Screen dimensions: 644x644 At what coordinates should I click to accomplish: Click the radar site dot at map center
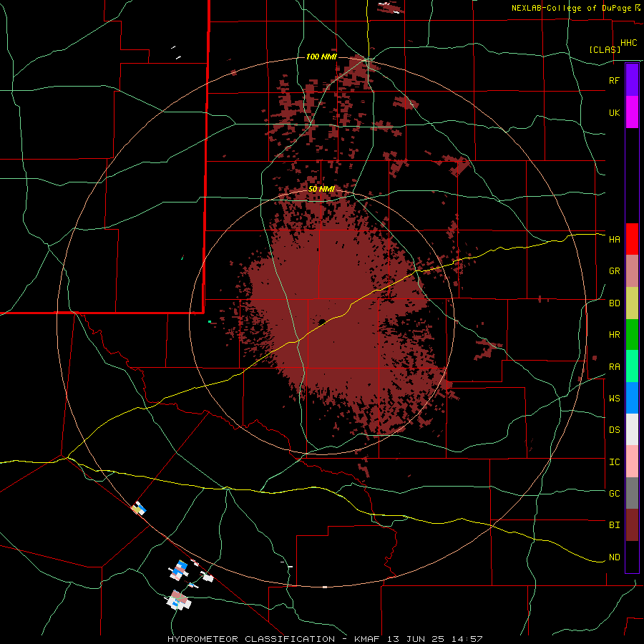(322, 322)
